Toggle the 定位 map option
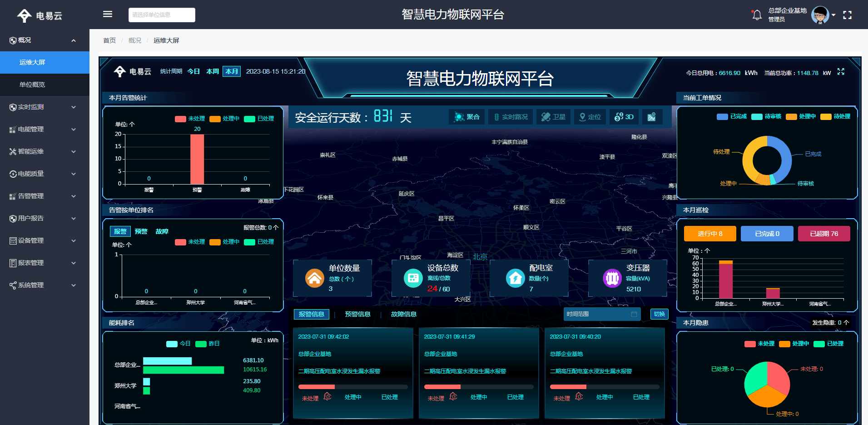The image size is (868, 425). [x=590, y=117]
